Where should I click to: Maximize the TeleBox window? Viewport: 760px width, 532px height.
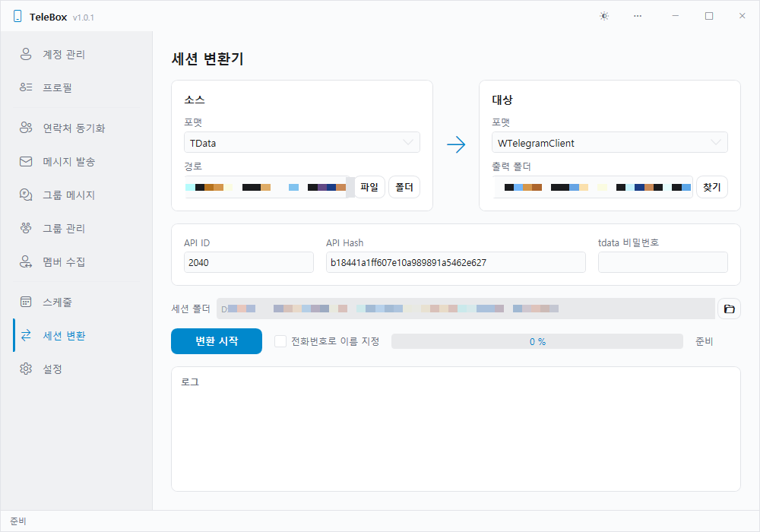(708, 16)
